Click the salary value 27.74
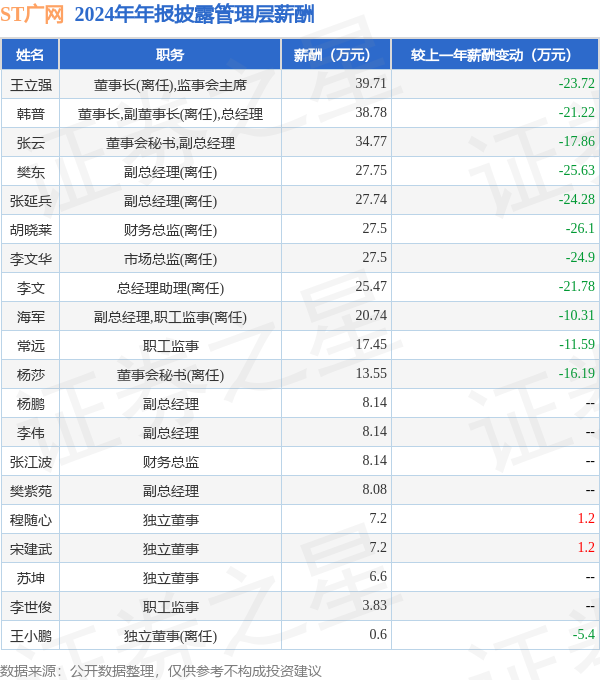 371,199
